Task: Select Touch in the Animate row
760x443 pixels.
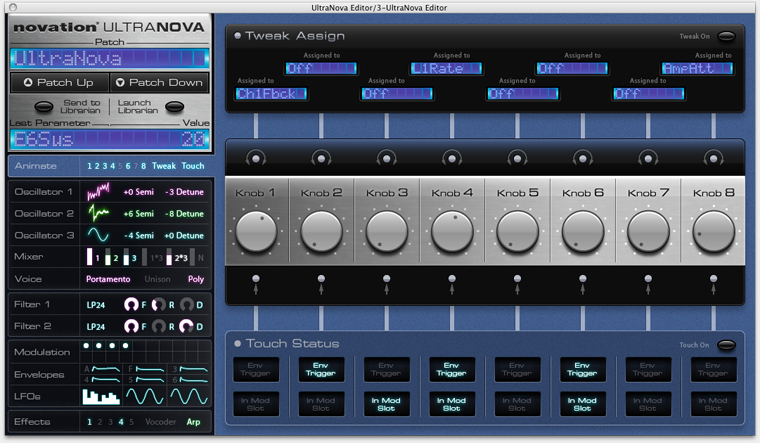Action: click(193, 166)
